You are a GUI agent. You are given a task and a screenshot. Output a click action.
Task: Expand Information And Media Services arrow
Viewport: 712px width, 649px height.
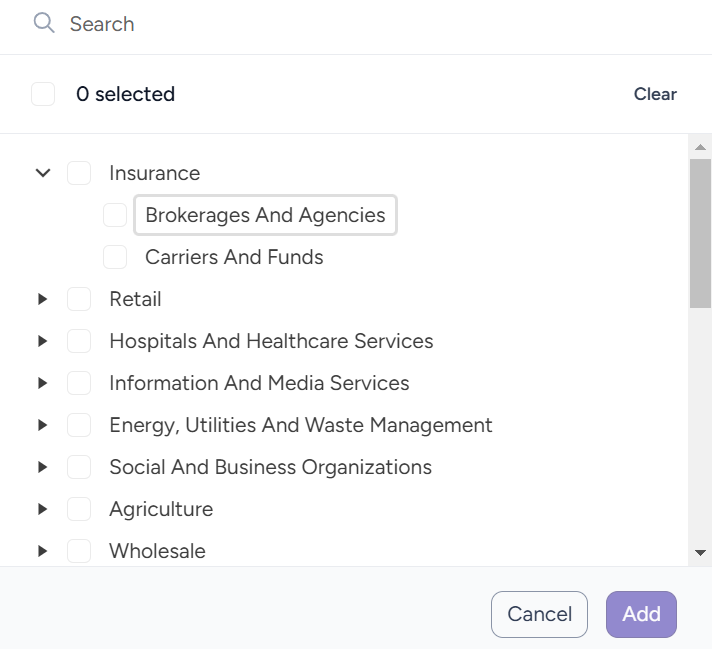(x=43, y=383)
